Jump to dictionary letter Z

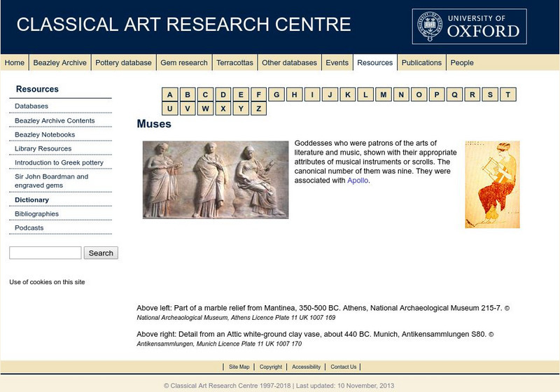tap(258, 108)
